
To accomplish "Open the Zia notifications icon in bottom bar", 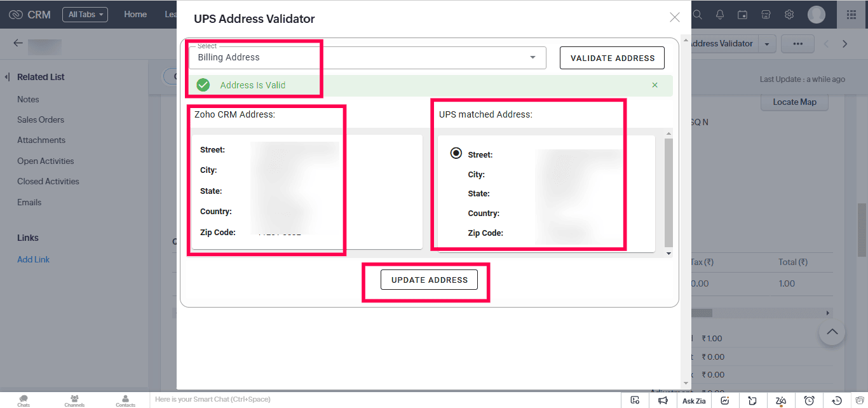I will point(781,400).
